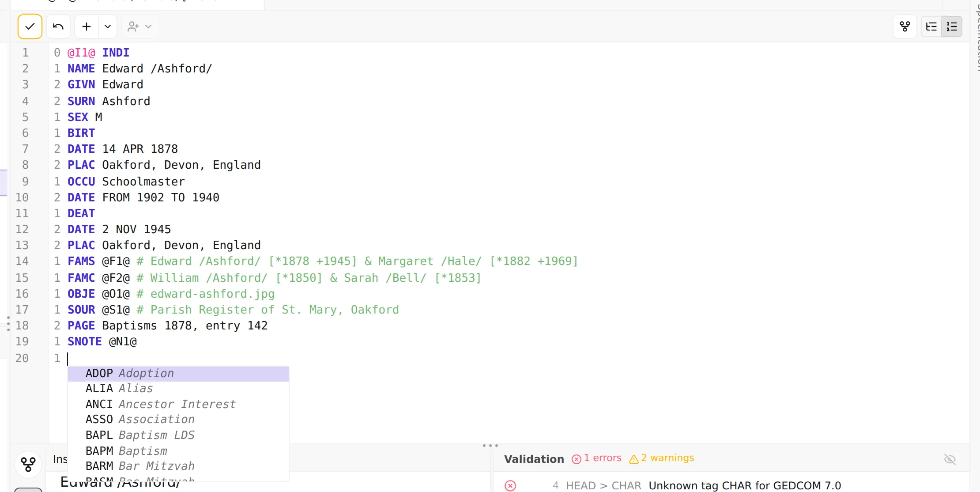Choose ANCI Ancestor Interest suggestion
This screenshot has width=980, height=492.
(178, 404)
